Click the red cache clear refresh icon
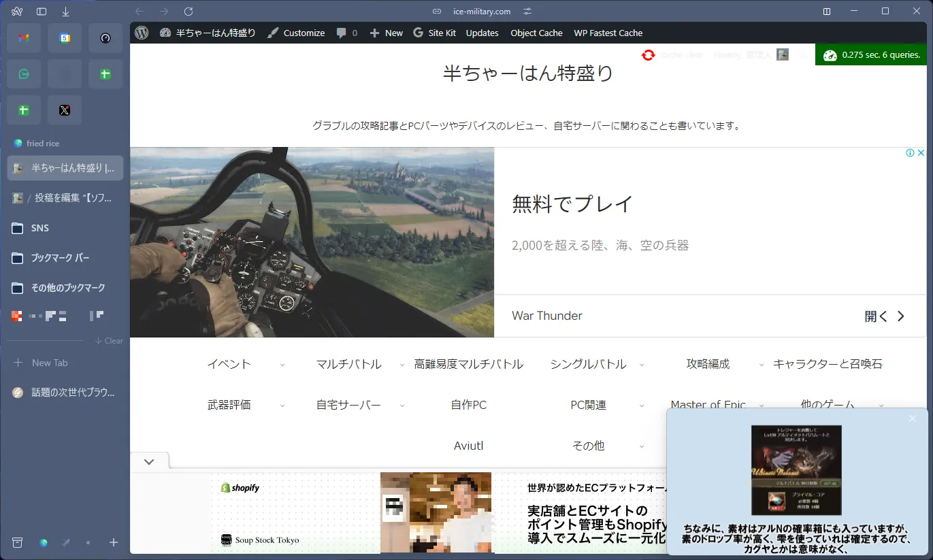The image size is (933, 560). pyautogui.click(x=648, y=55)
